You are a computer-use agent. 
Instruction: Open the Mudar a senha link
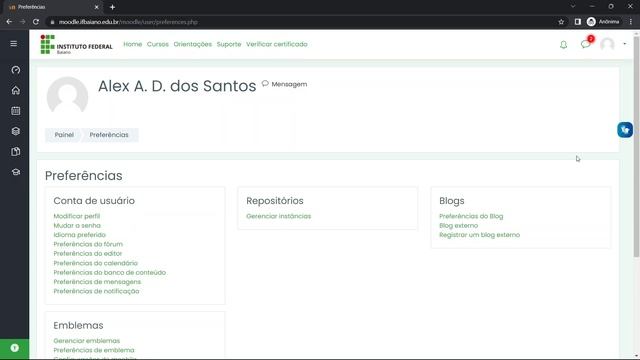[77, 225]
